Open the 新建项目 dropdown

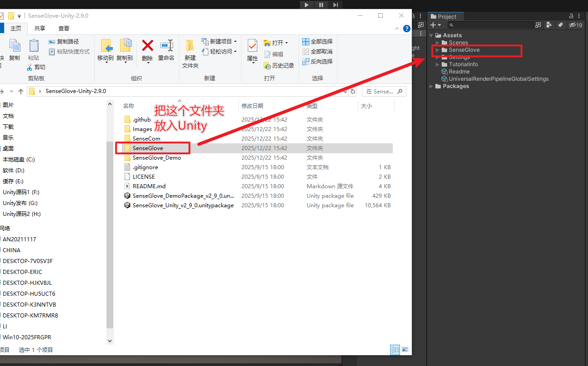[x=219, y=41]
